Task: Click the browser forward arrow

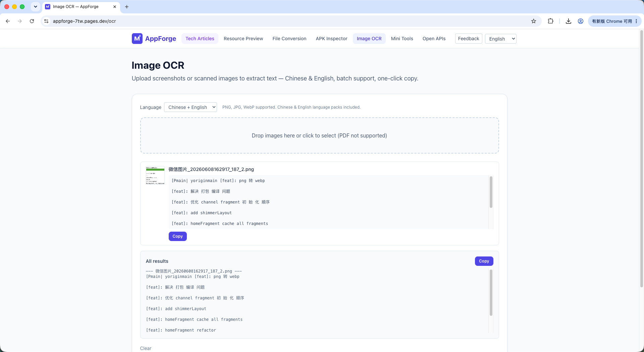Action: (20, 21)
